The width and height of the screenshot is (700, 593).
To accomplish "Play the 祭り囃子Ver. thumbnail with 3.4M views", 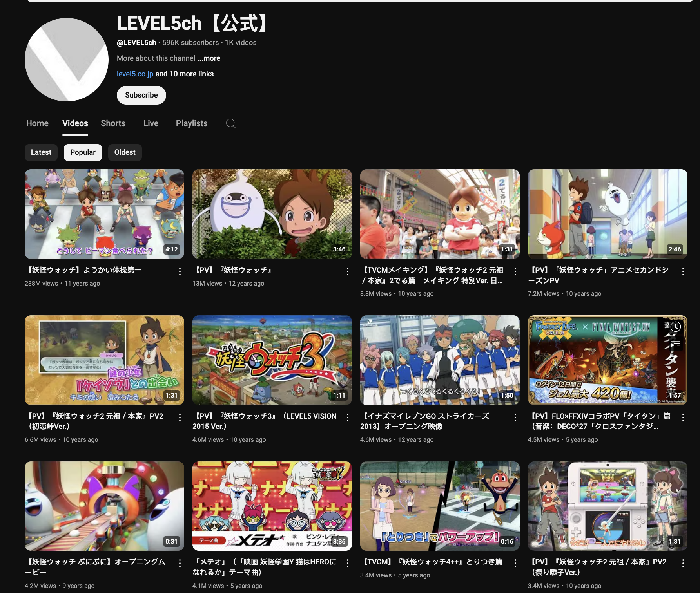I will pos(608,506).
